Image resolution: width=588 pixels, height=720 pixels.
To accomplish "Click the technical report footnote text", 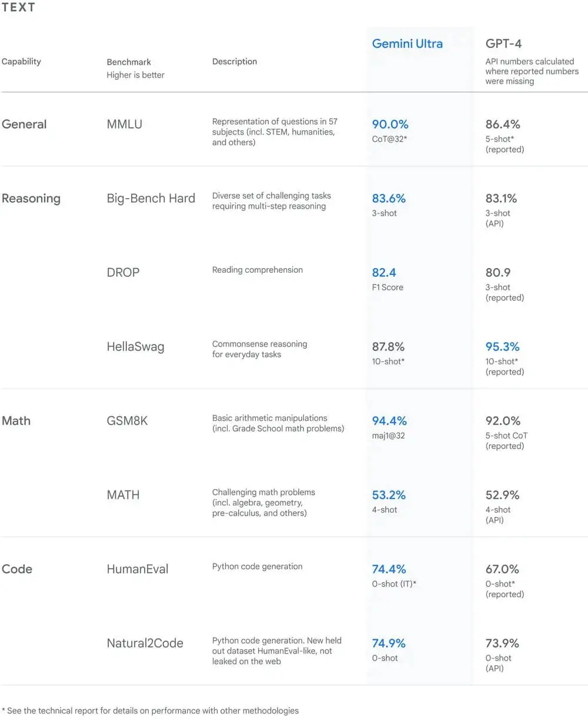I will click(150, 711).
